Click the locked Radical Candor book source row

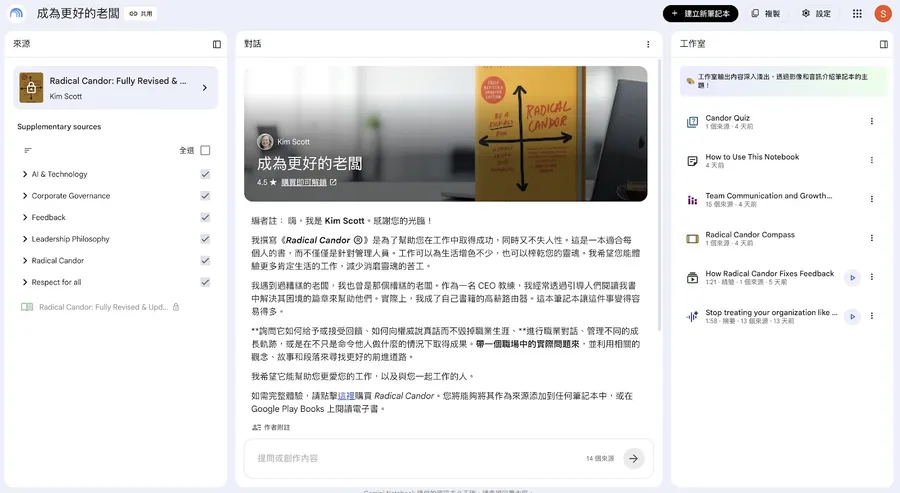(100, 307)
